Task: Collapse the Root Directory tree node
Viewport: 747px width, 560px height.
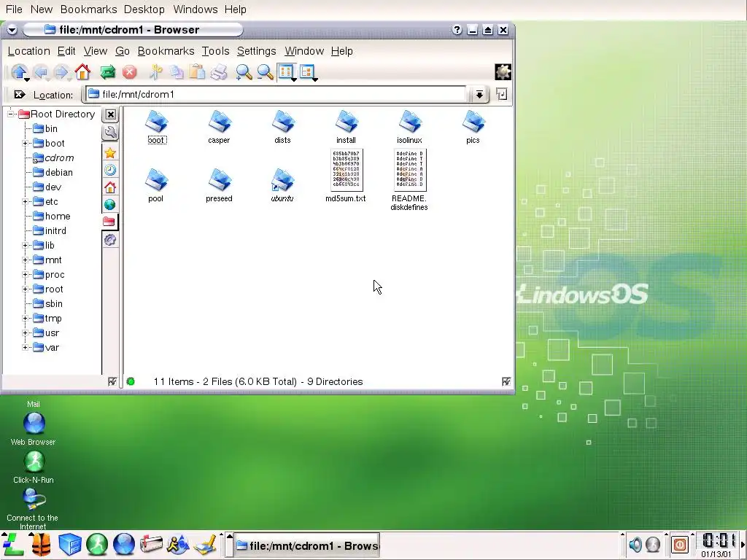Action: tap(10, 114)
